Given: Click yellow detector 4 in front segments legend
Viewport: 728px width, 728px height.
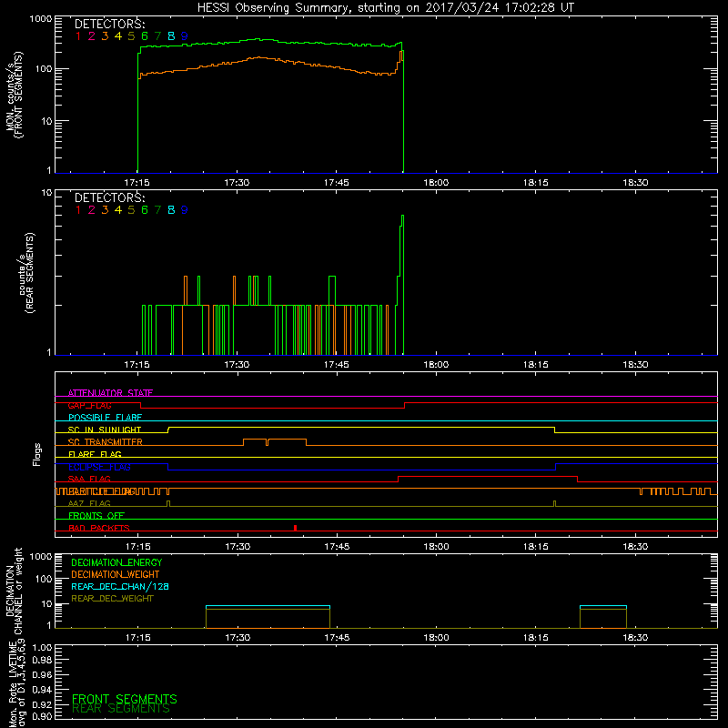Looking at the screenshot, I should click(x=118, y=36).
